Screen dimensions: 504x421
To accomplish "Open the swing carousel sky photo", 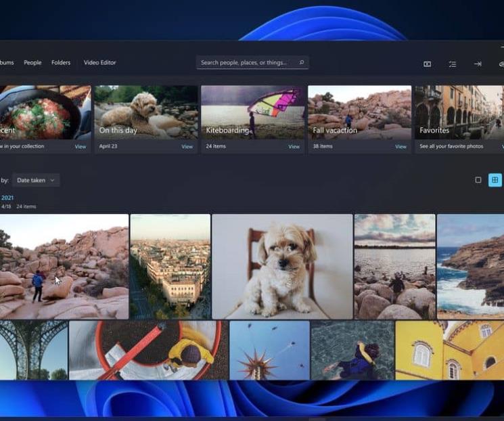I will [270, 350].
